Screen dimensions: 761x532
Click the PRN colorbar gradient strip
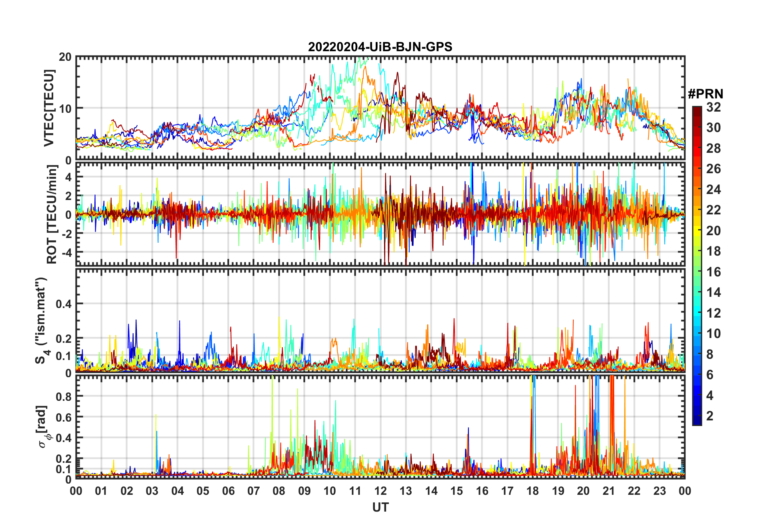click(x=697, y=266)
